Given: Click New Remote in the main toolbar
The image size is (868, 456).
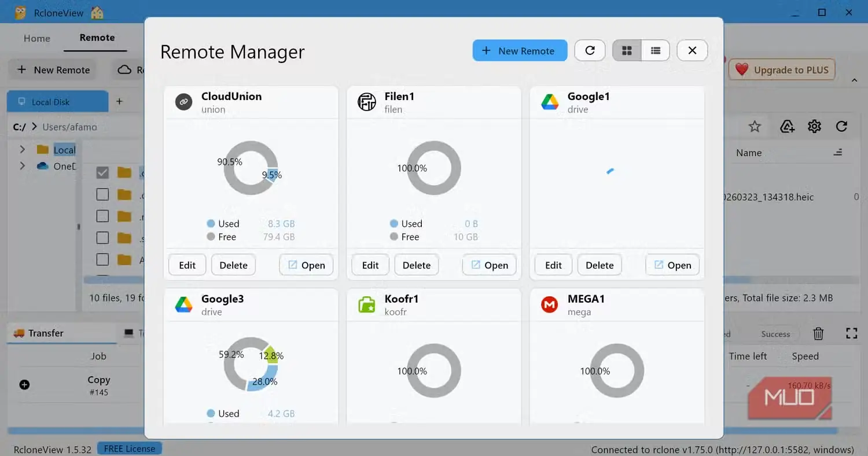Looking at the screenshot, I should [53, 70].
